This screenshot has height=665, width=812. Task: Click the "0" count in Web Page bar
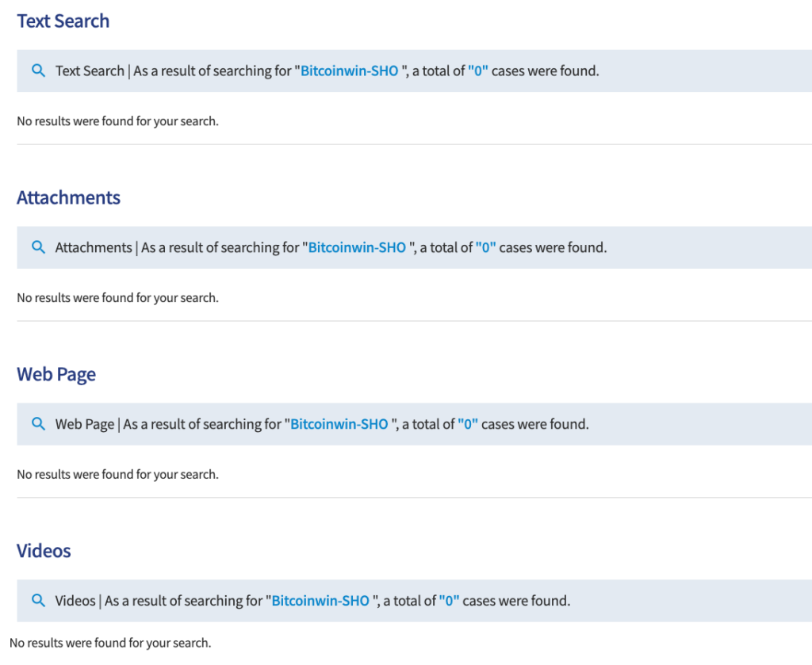point(468,424)
